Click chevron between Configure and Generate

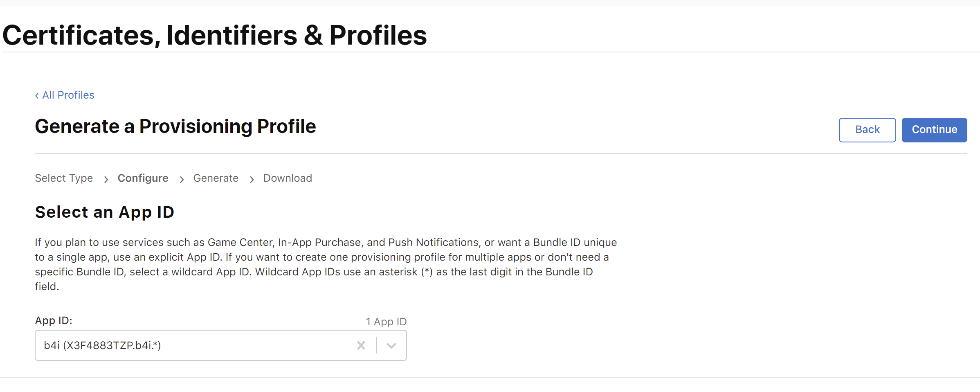coord(182,179)
